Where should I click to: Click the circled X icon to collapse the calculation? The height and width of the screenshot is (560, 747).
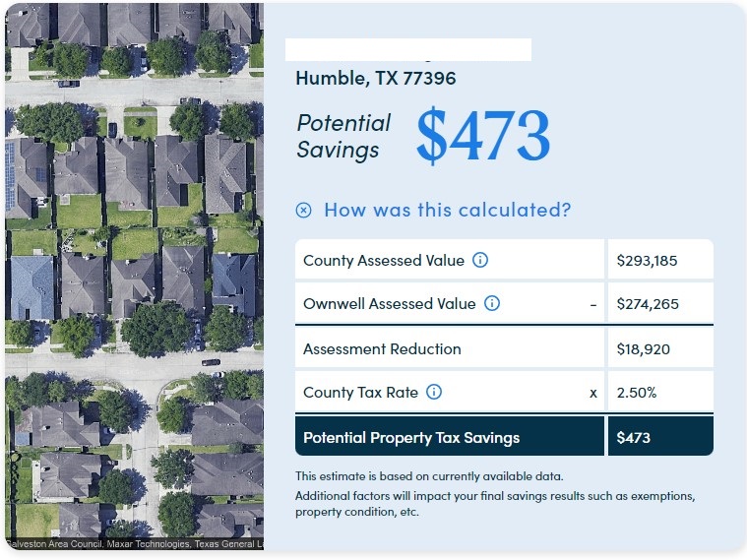[x=304, y=210]
